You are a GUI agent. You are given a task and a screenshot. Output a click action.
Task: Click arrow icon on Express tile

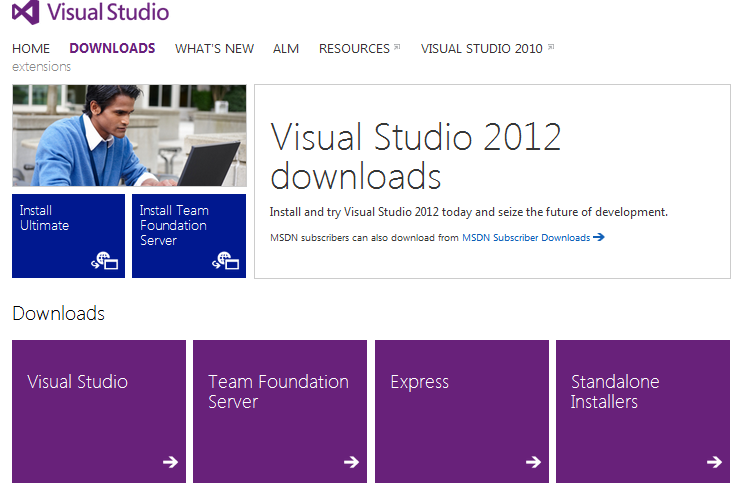coord(533,462)
